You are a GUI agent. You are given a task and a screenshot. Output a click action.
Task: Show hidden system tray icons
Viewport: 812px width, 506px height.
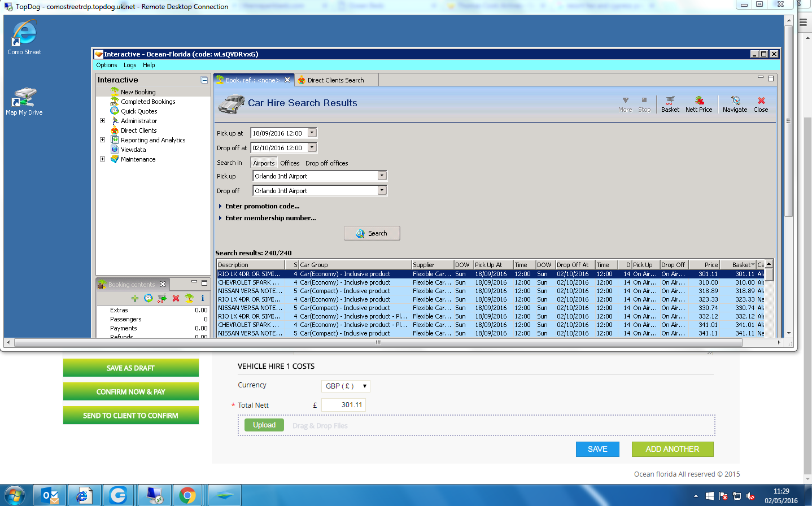click(696, 496)
